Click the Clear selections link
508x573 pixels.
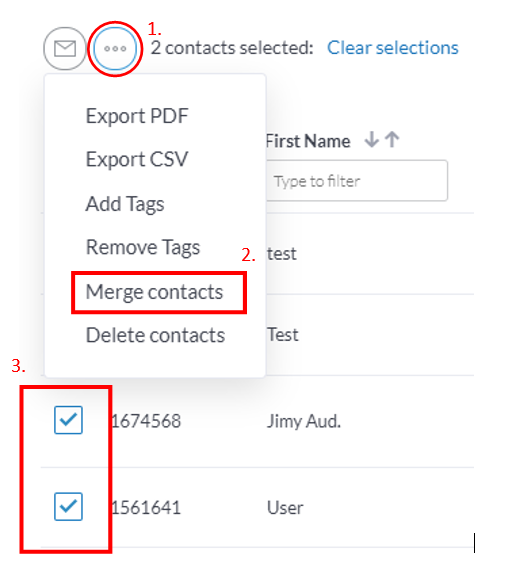coord(393,48)
